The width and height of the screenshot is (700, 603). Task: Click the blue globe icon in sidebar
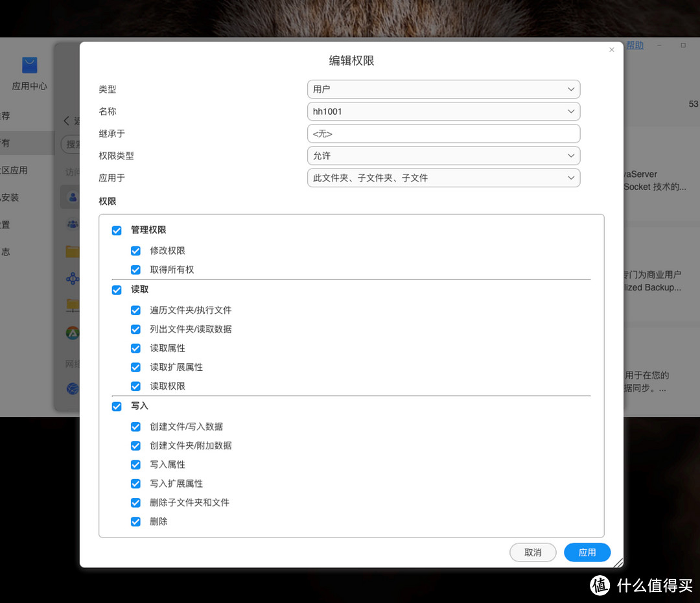(x=72, y=388)
